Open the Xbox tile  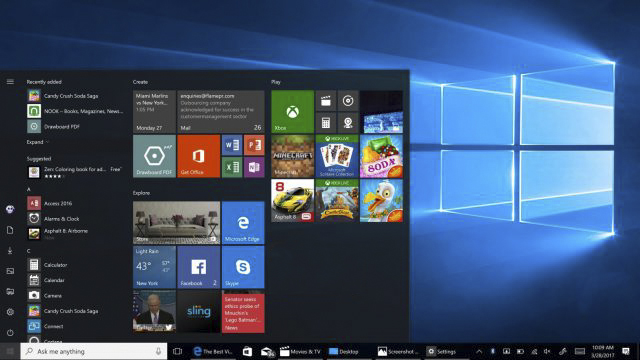pyautogui.click(x=292, y=111)
